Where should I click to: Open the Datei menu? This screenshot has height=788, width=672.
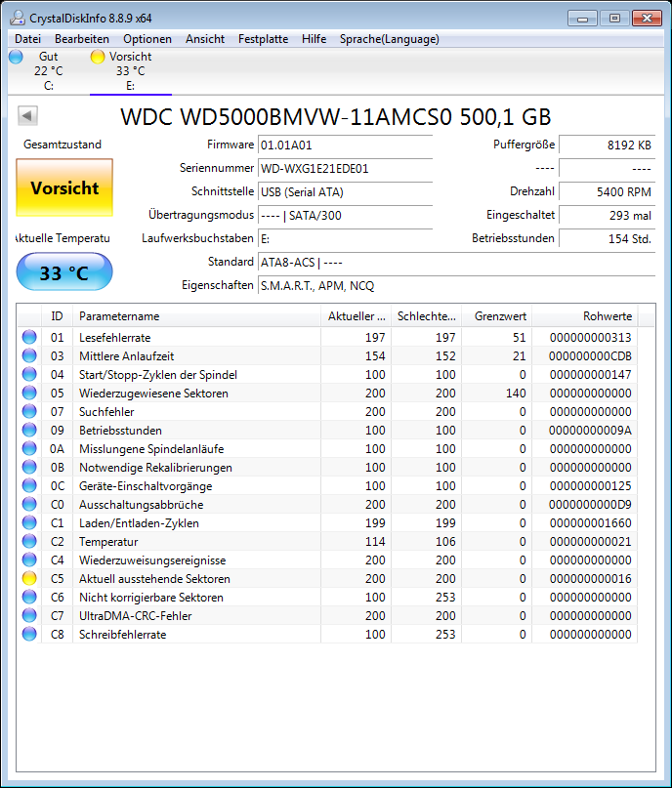[27, 39]
